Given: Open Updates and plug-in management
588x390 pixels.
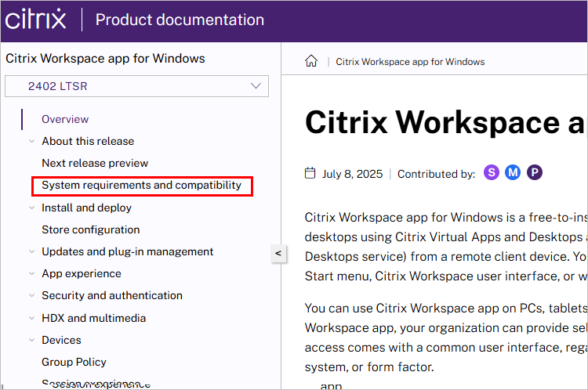Looking at the screenshot, I should click(x=128, y=251).
